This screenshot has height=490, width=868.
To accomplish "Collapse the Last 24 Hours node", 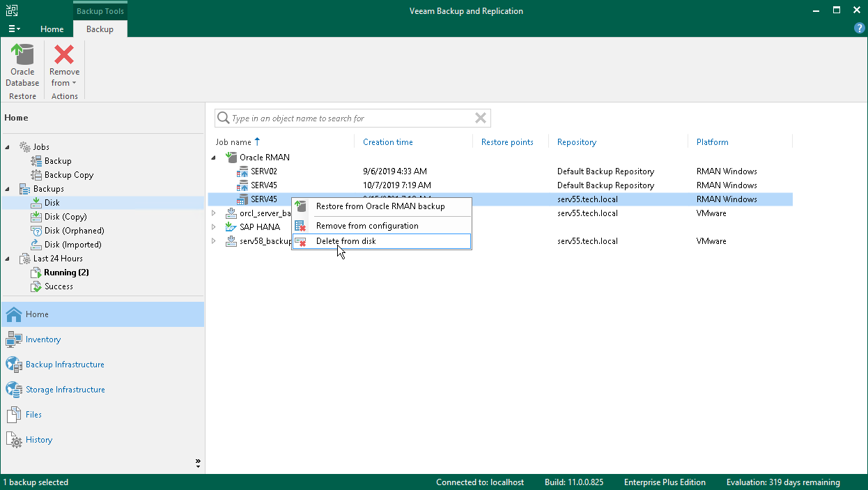I will (8, 259).
